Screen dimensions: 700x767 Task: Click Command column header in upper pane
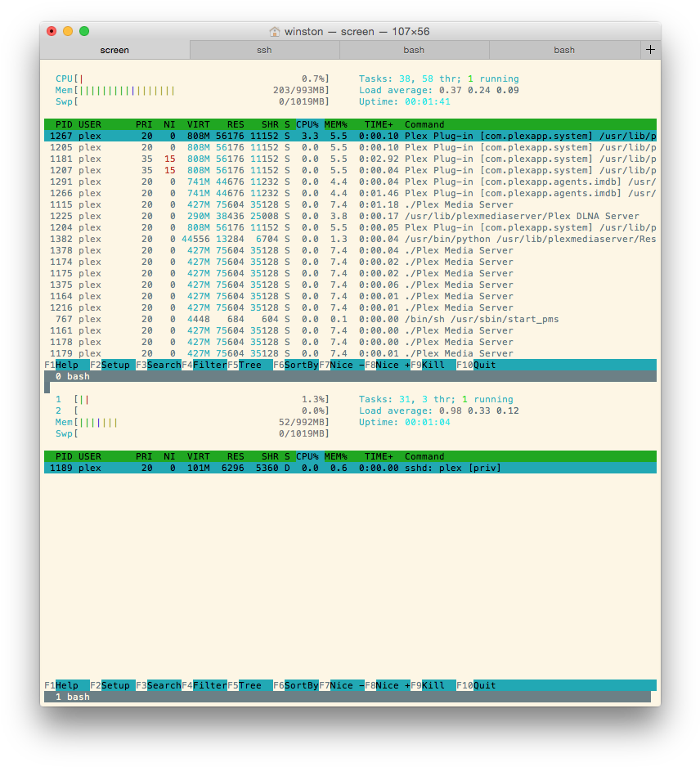tap(424, 124)
